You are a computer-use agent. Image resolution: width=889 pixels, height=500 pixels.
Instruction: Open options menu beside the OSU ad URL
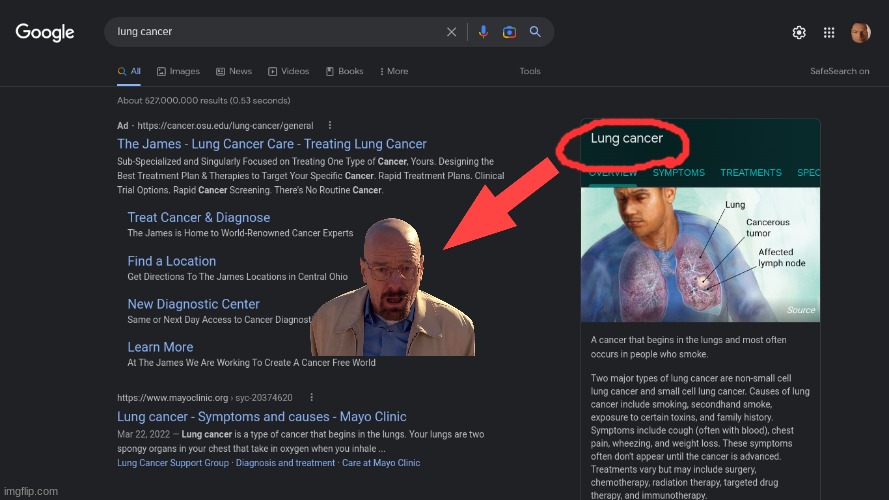pyautogui.click(x=329, y=125)
